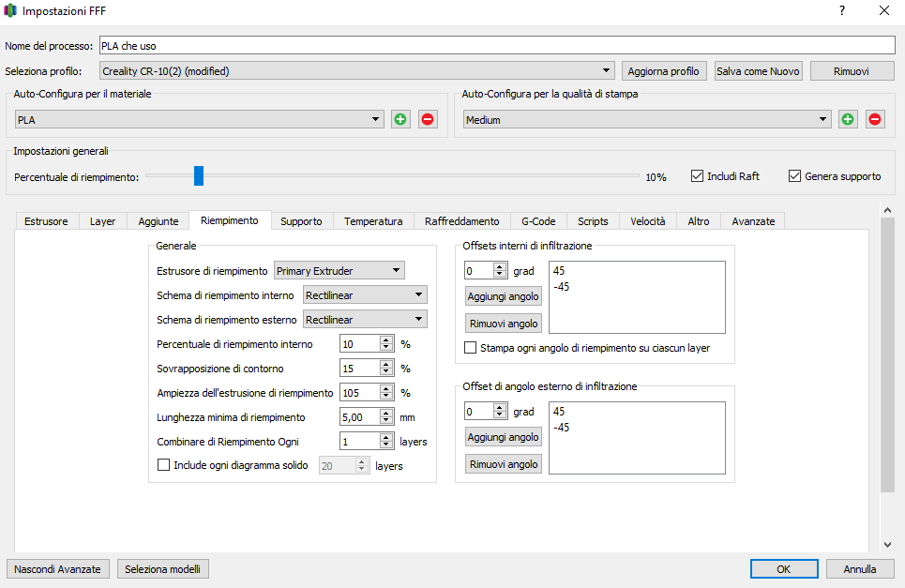The height and width of the screenshot is (588, 905).
Task: Click red minus icon beside PLA material
Action: (428, 119)
